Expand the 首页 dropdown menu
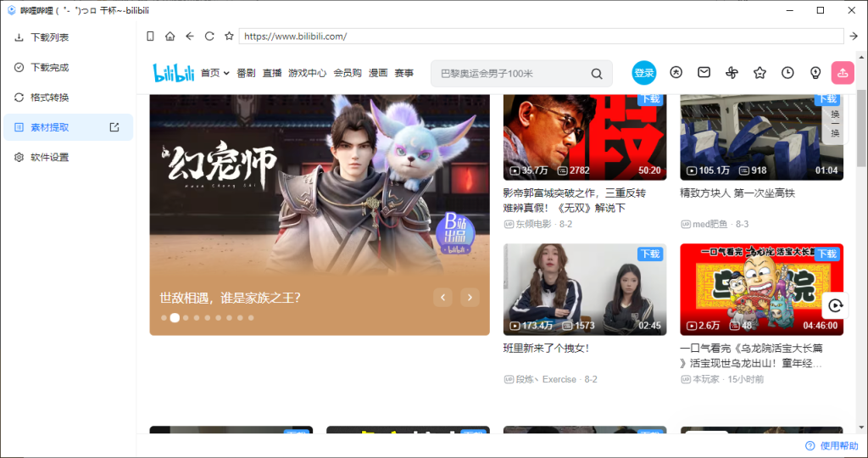This screenshot has width=868, height=458. [214, 73]
